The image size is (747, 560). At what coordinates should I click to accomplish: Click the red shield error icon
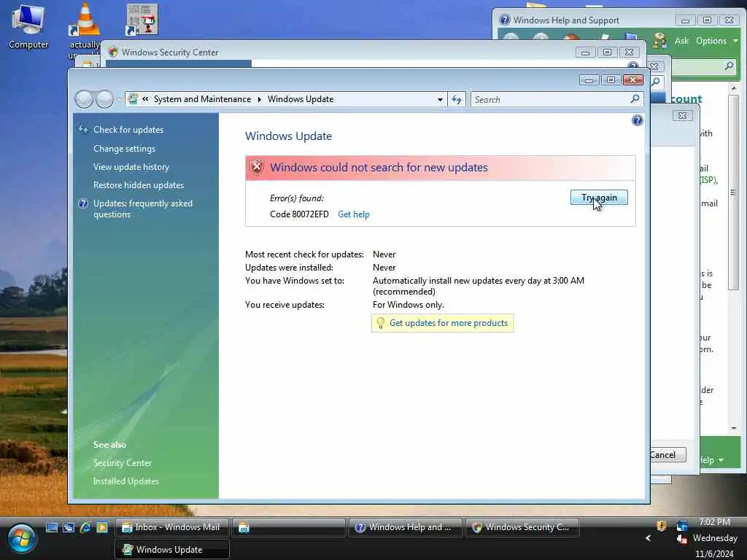pyautogui.click(x=256, y=167)
